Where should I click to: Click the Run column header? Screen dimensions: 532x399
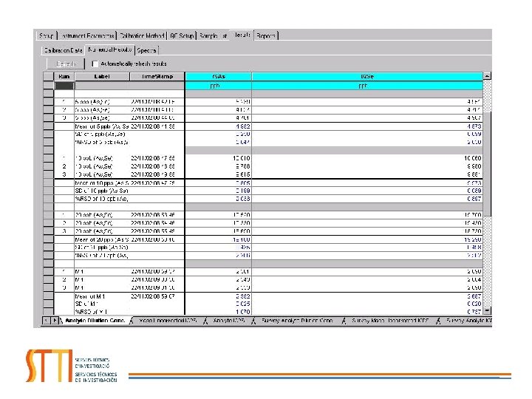click(x=64, y=77)
